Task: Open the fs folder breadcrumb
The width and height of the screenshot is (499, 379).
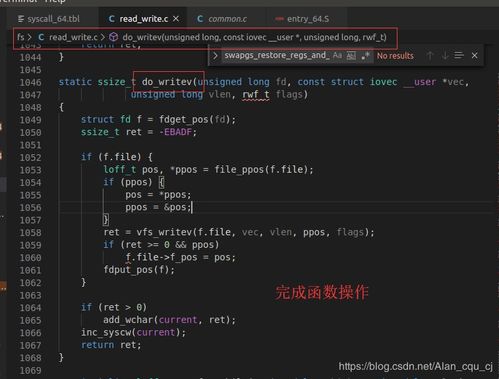Action: point(21,37)
